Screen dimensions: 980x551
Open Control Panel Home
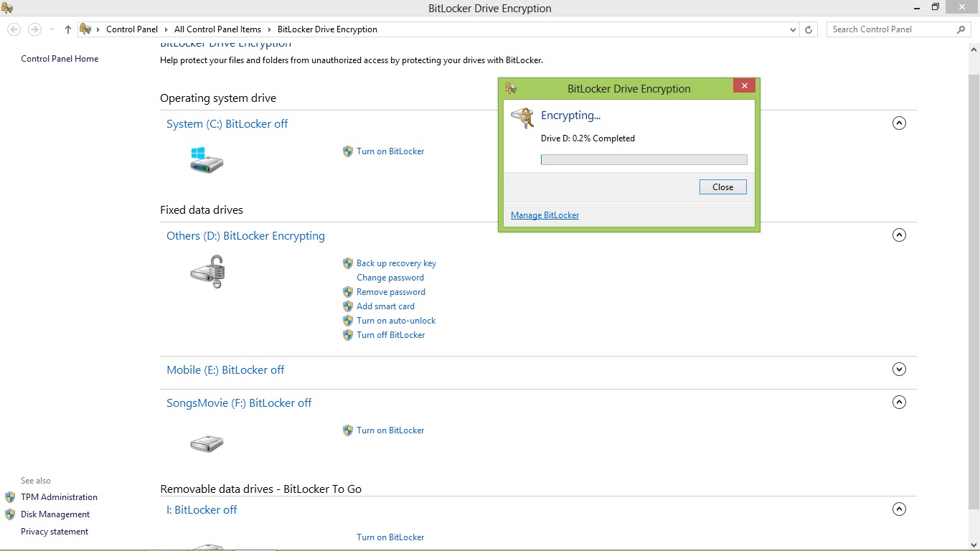click(x=60, y=59)
